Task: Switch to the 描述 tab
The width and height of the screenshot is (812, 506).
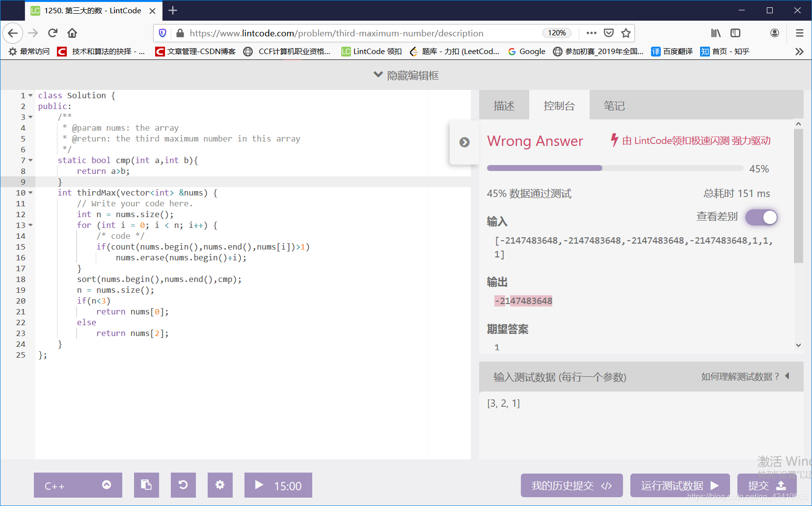Action: 504,105
